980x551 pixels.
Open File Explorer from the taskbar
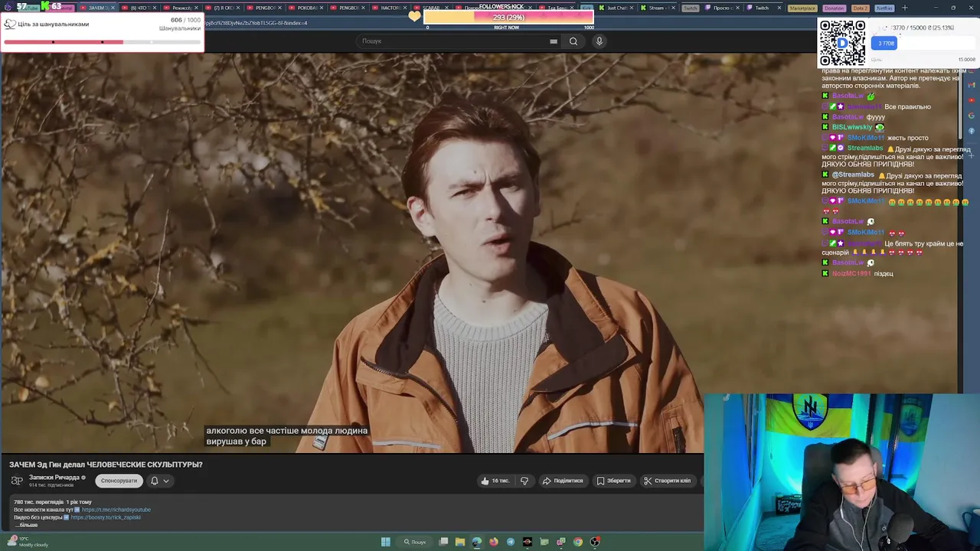pos(460,542)
